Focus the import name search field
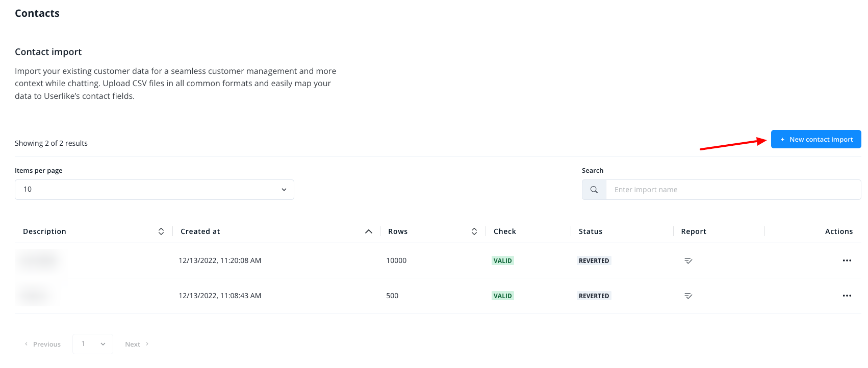868x368 pixels. pyautogui.click(x=733, y=190)
